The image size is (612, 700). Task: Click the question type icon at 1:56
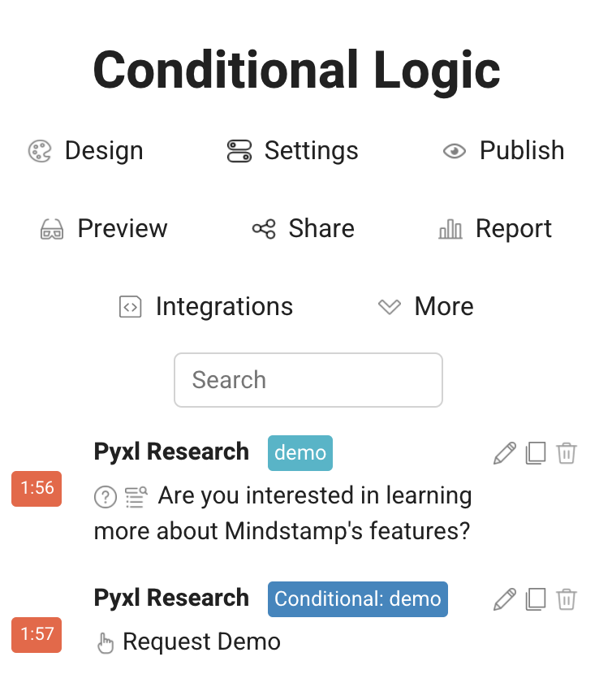(106, 497)
